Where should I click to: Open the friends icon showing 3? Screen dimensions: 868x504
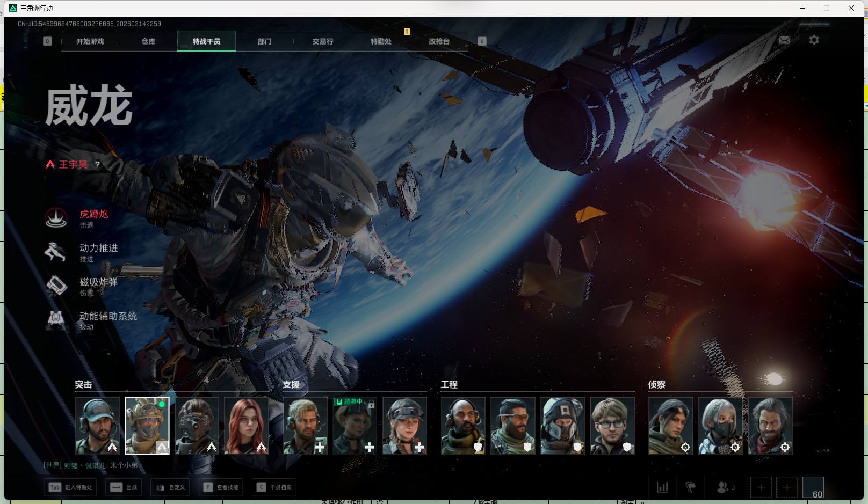point(725,487)
